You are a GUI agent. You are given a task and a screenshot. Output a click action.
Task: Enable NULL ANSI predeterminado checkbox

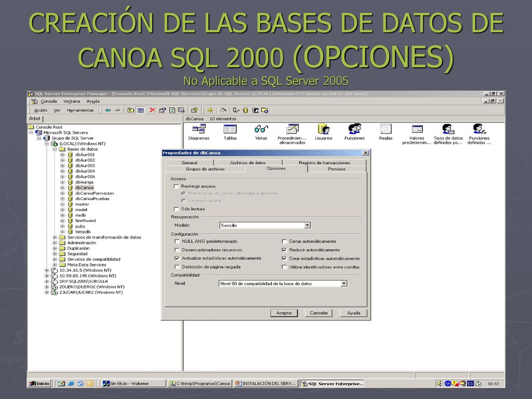pos(177,241)
